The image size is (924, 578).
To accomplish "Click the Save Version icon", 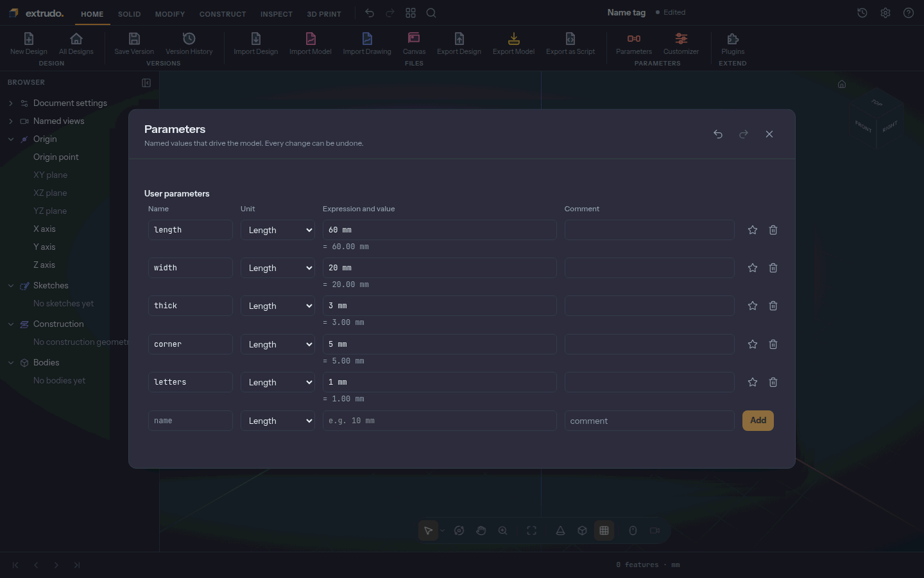I will 134,39.
